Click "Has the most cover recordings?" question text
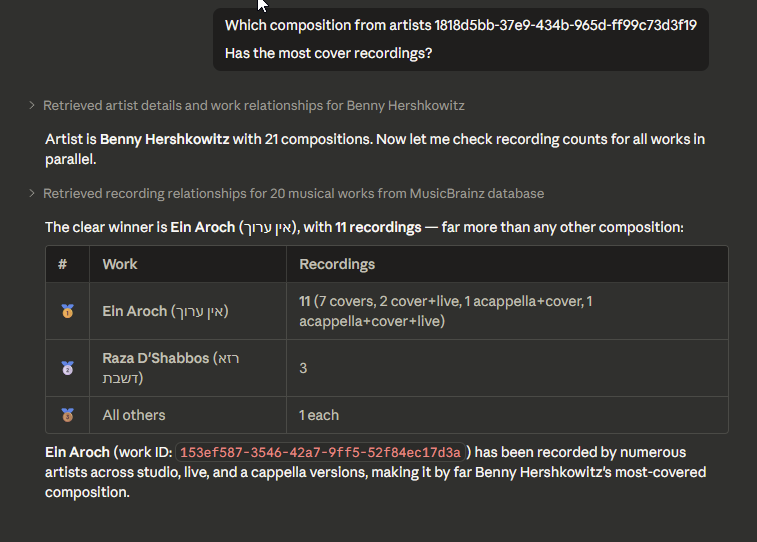 pyautogui.click(x=328, y=53)
